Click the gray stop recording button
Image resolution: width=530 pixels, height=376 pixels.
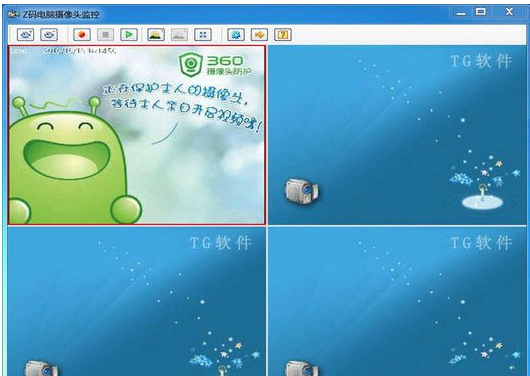tap(105, 34)
